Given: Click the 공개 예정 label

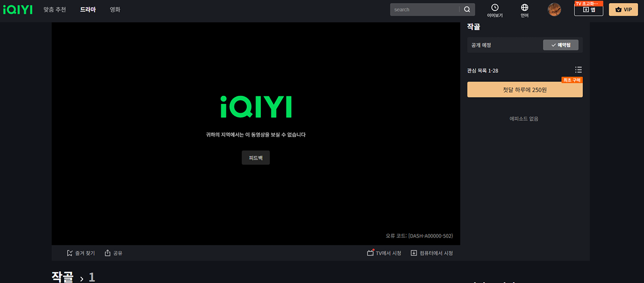Looking at the screenshot, I should point(481,45).
